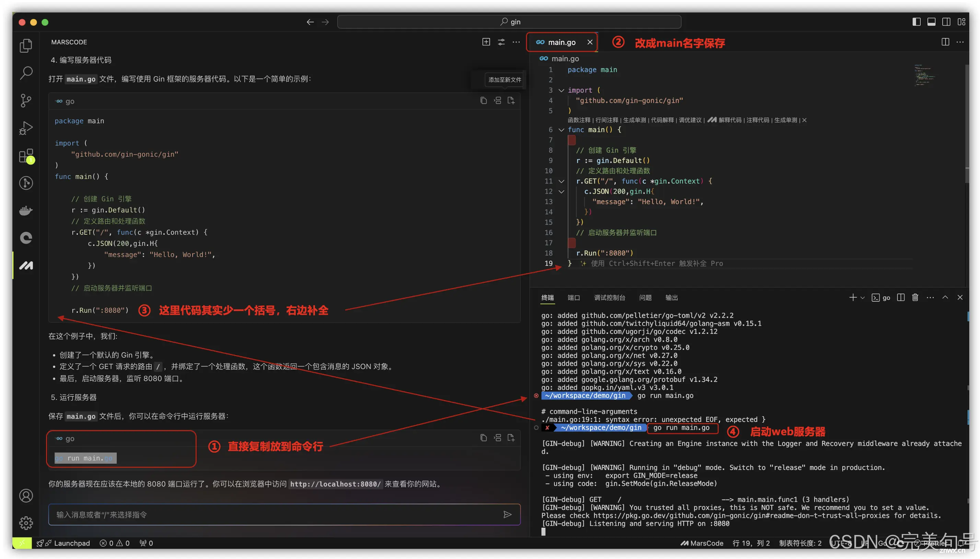Add the 'go run main.go' block to a new file
The width and height of the screenshot is (980, 559).
(x=511, y=438)
